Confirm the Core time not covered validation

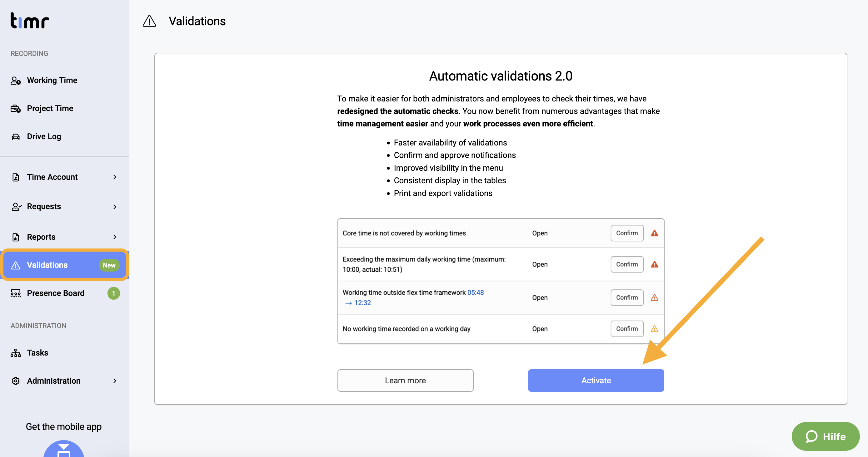pos(627,233)
